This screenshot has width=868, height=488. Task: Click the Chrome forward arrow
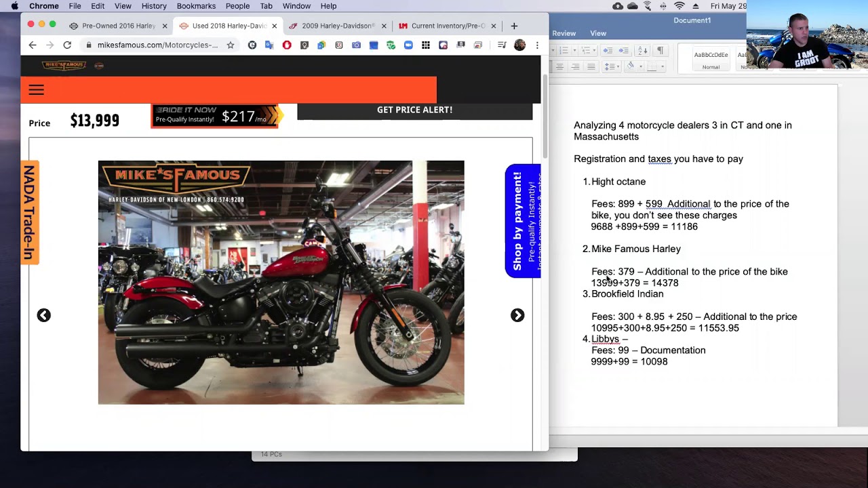[50, 45]
